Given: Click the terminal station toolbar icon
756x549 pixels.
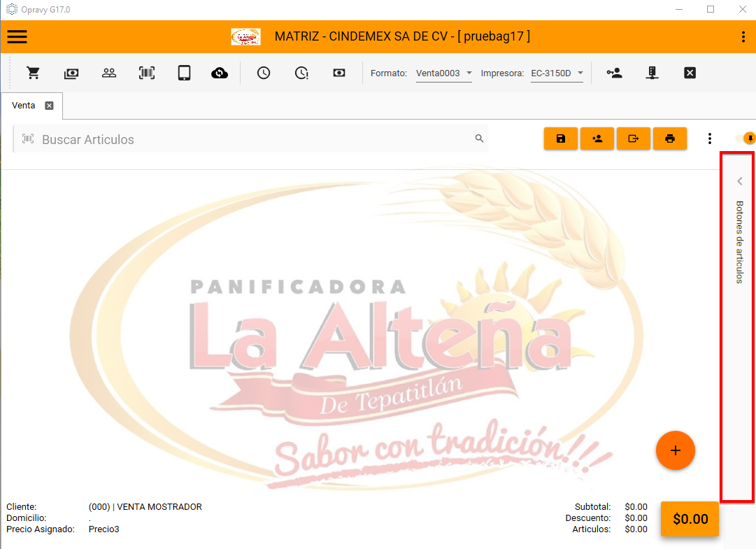Looking at the screenshot, I should click(x=652, y=73).
